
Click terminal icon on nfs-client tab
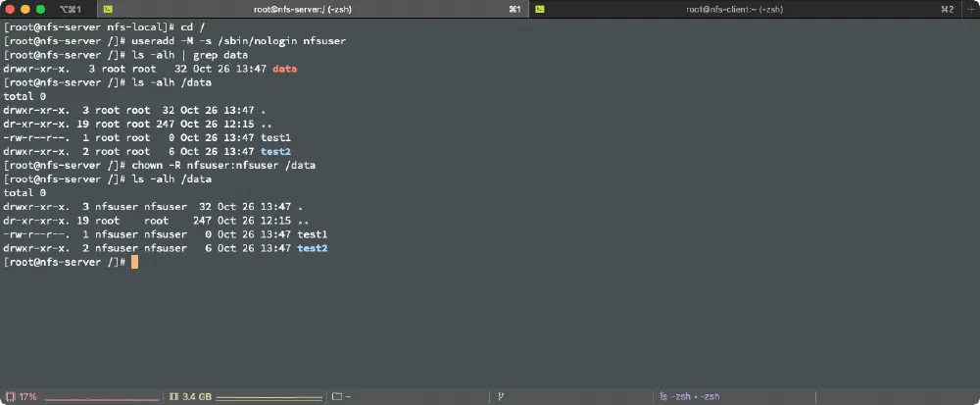[540, 9]
